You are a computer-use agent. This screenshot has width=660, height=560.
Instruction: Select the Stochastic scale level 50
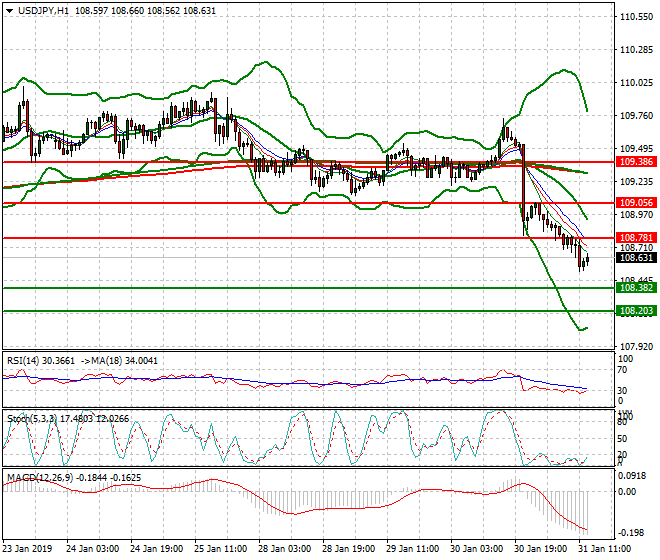pyautogui.click(x=622, y=439)
